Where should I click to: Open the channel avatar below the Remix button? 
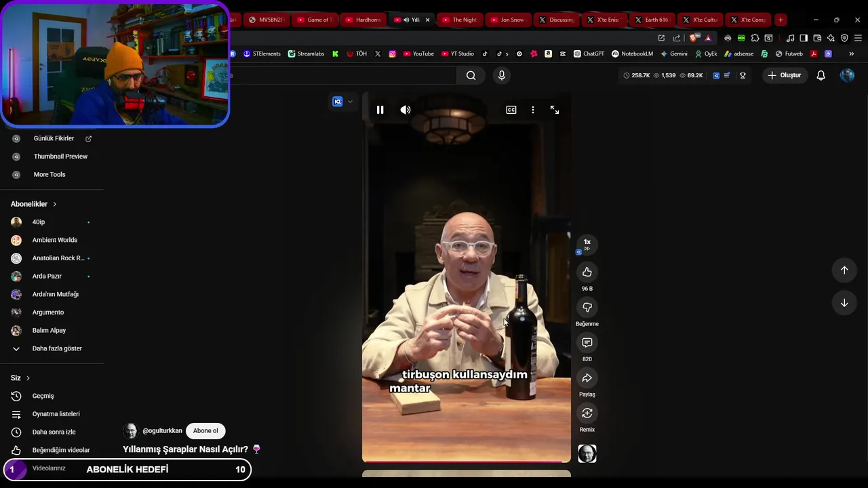pos(587,453)
